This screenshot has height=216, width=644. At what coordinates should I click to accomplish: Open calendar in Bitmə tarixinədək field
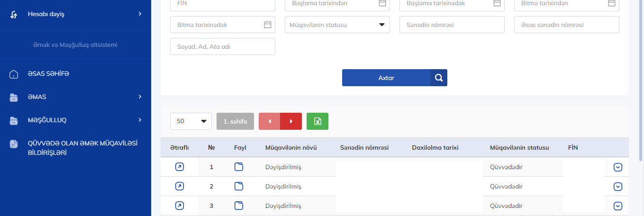tap(267, 25)
